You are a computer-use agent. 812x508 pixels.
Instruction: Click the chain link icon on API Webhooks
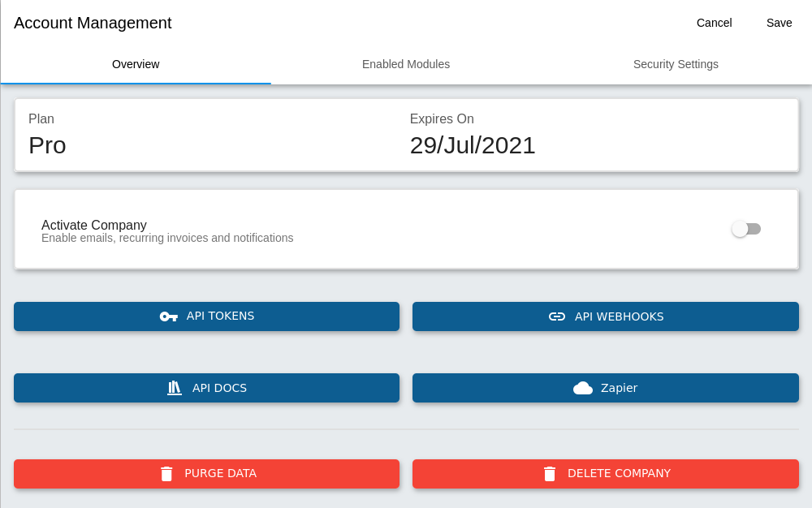tap(557, 316)
